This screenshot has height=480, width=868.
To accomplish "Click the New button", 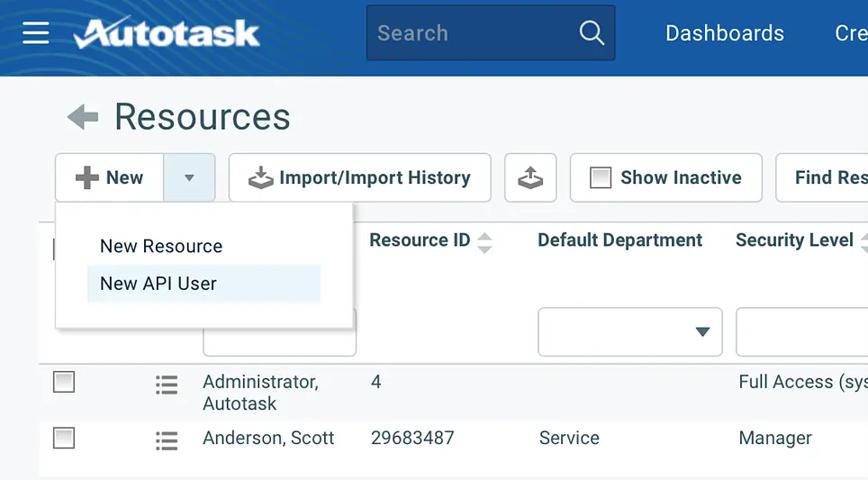I will [x=109, y=177].
